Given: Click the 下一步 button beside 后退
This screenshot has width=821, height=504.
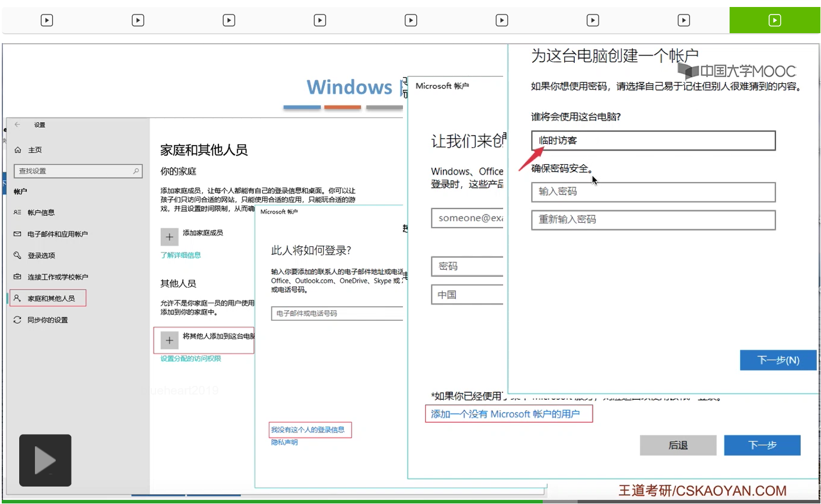Looking at the screenshot, I should tap(762, 445).
